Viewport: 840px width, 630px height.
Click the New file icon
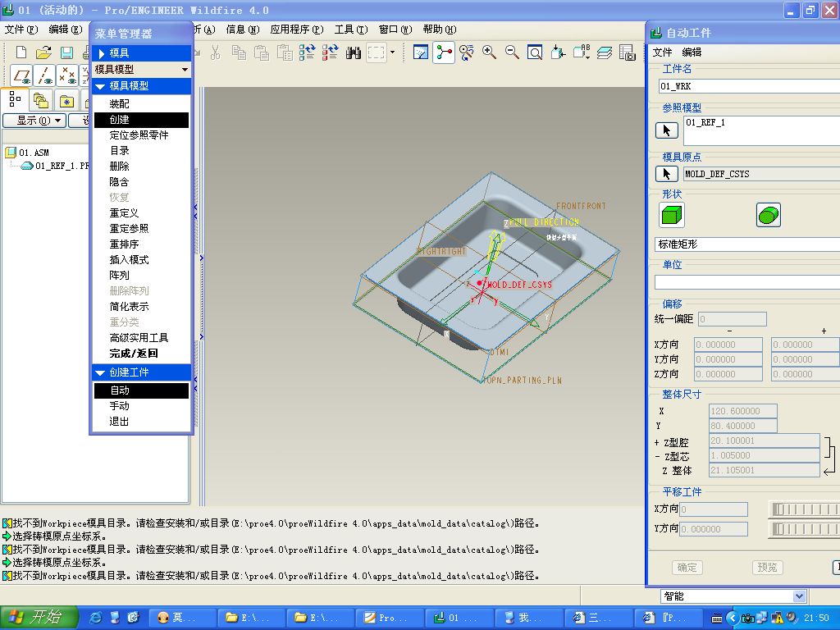(x=21, y=52)
